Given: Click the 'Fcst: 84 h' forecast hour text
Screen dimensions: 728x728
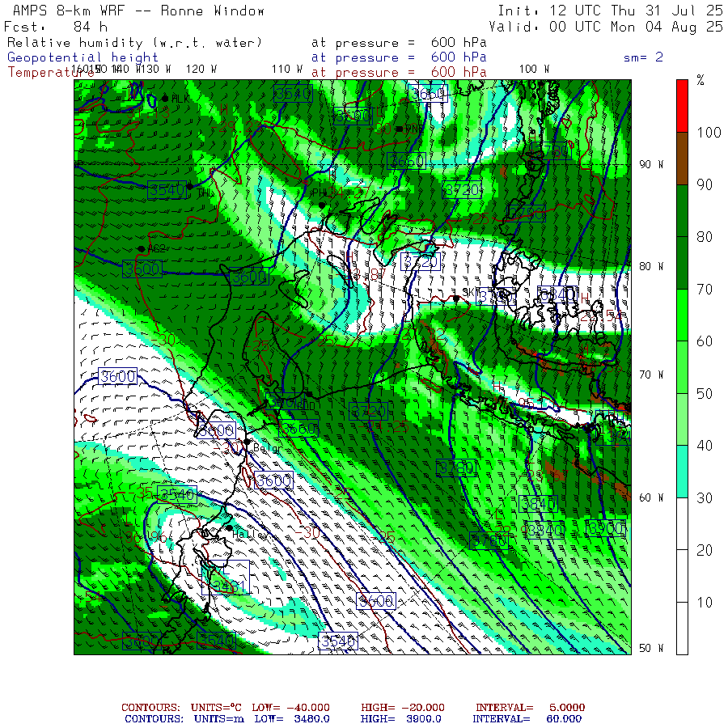Looking at the screenshot, I should pyautogui.click(x=56, y=27).
